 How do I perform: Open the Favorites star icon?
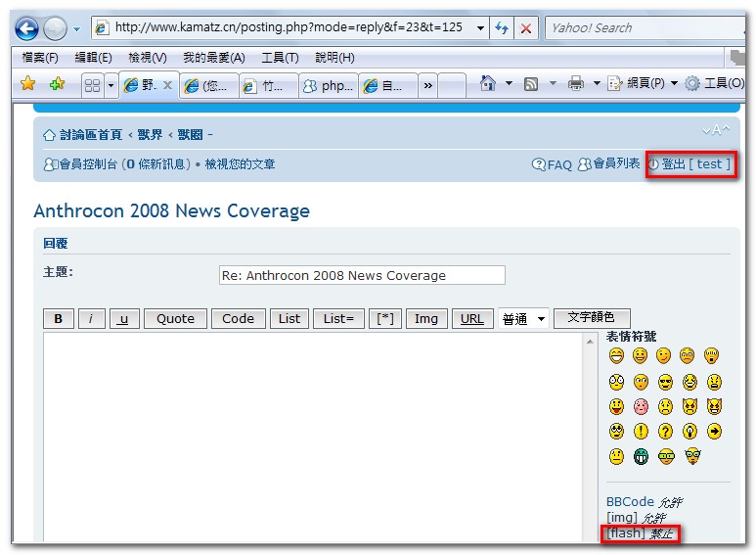(28, 84)
